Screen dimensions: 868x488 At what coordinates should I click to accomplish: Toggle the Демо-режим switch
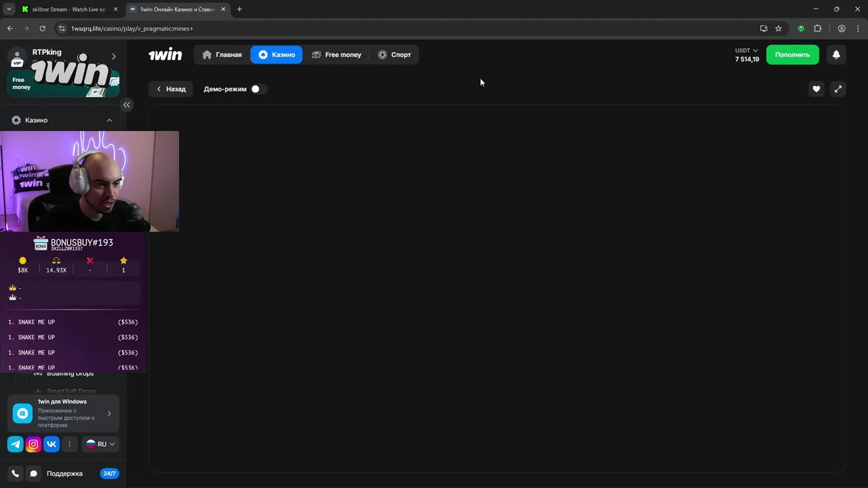258,89
